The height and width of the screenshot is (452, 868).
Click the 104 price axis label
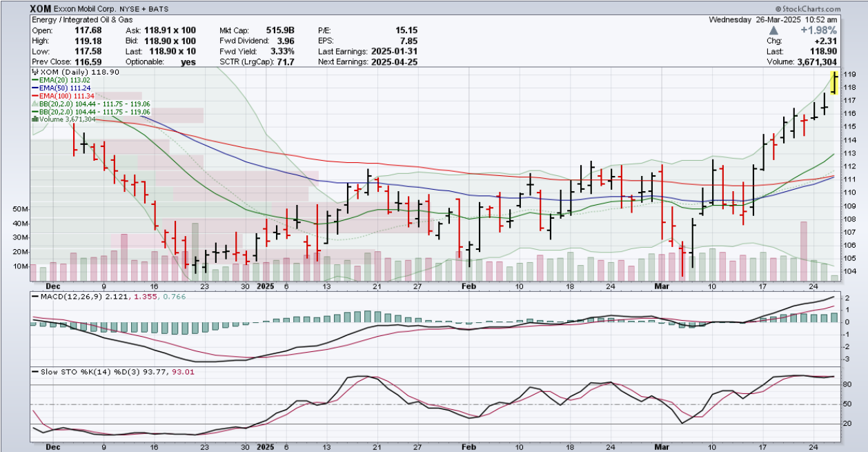[x=849, y=271]
